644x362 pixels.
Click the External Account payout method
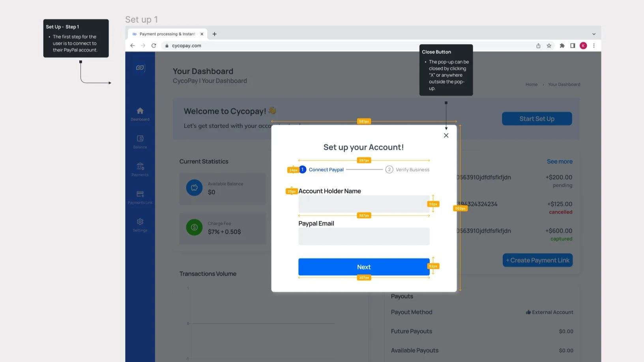[x=550, y=312]
